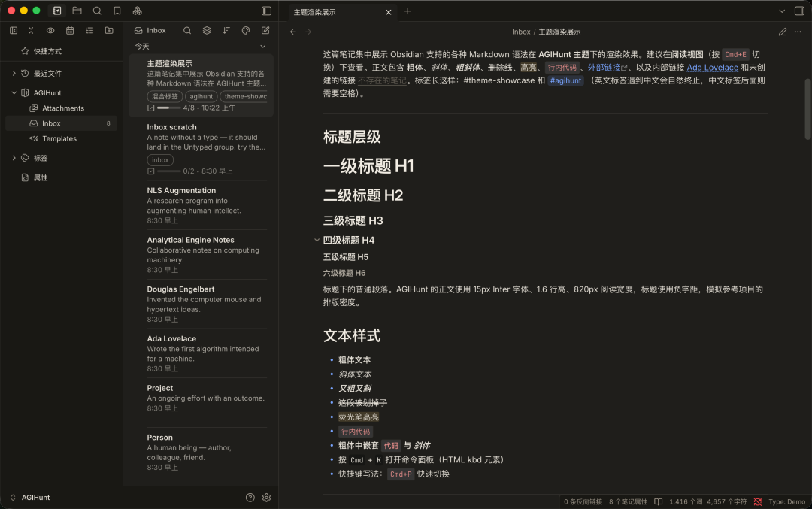Open the file explorer folder icon
Image resolution: width=812 pixels, height=509 pixels.
[x=77, y=11]
